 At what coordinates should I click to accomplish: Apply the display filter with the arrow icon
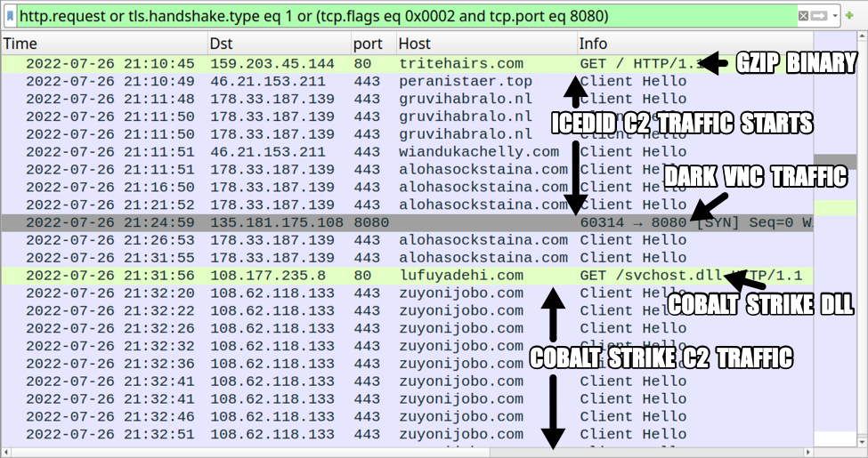pos(819,16)
